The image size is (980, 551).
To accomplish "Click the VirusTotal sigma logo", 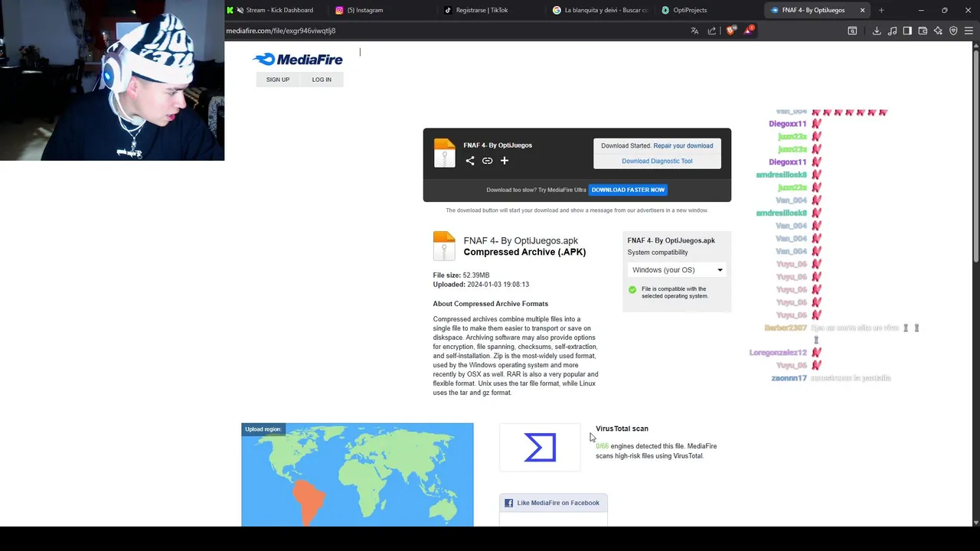I will [x=540, y=448].
